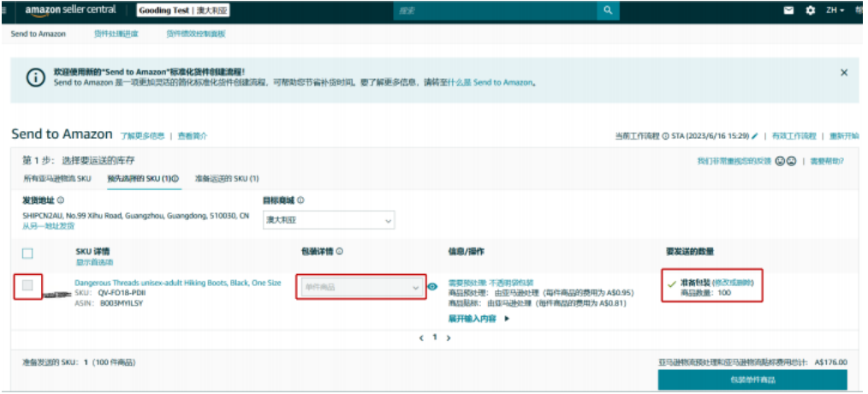868x394 pixels.
Task: Open the Dangerous Threads Hiking Boots product link
Action: [178, 283]
